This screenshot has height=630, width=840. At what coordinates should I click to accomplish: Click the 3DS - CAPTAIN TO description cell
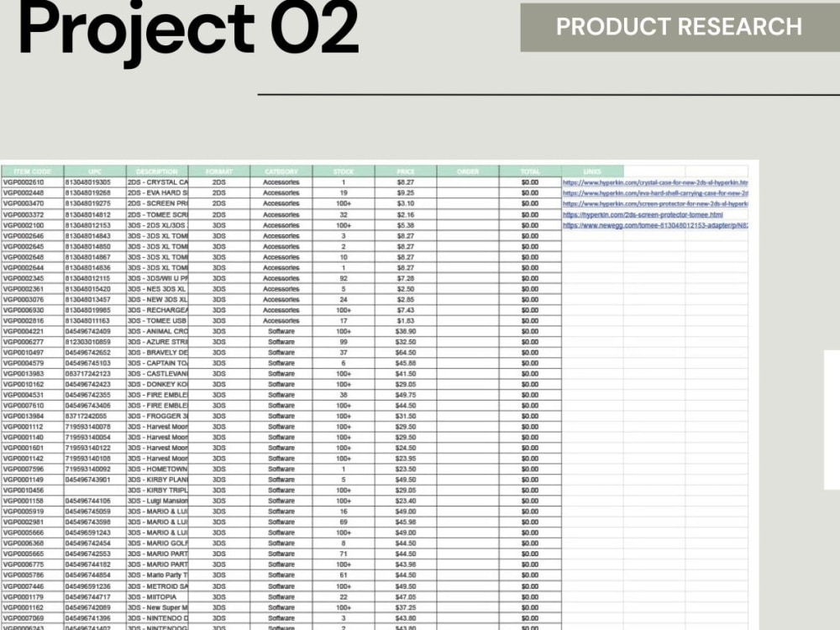pos(158,363)
